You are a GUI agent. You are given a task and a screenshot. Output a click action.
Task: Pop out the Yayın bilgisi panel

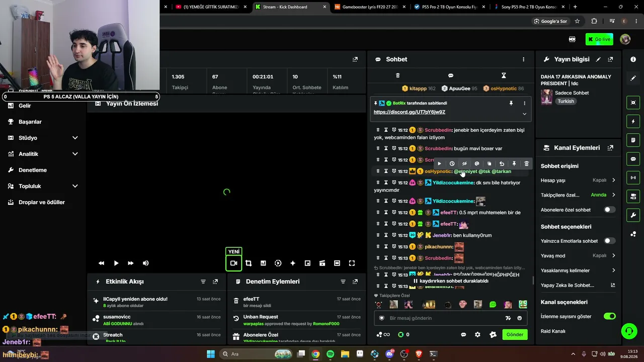(x=610, y=59)
